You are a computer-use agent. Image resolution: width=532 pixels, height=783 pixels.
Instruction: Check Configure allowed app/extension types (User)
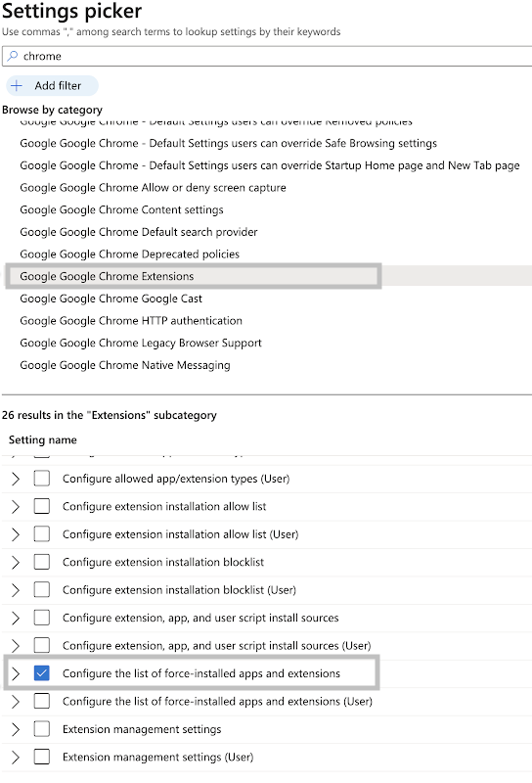click(42, 479)
